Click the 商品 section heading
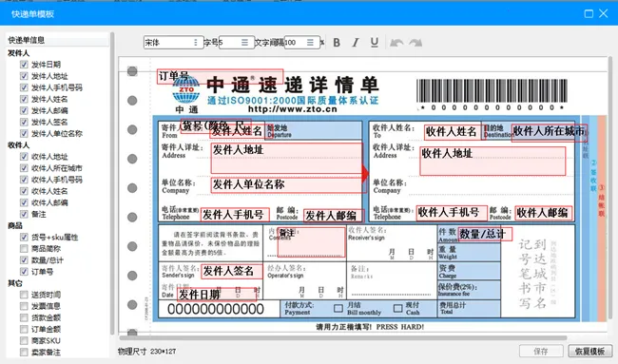This screenshot has width=618, height=364. [15, 225]
